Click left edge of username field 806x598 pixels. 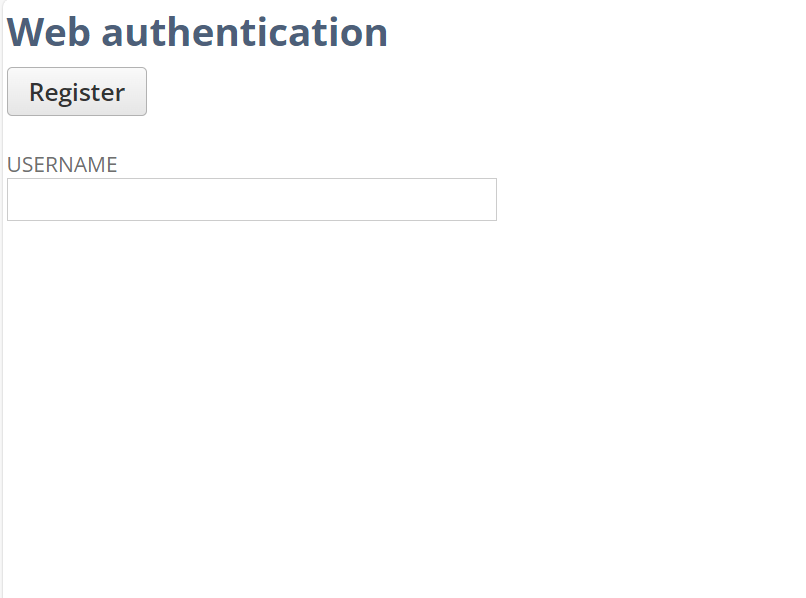14,199
